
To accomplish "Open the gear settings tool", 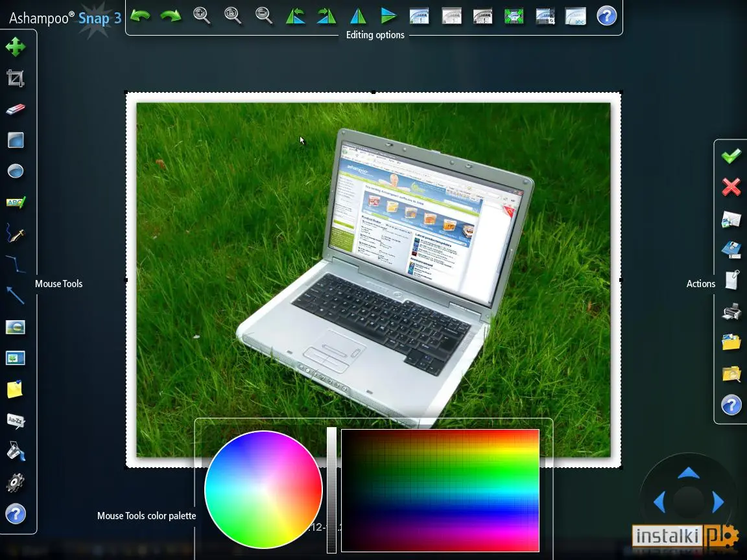I will point(15,482).
